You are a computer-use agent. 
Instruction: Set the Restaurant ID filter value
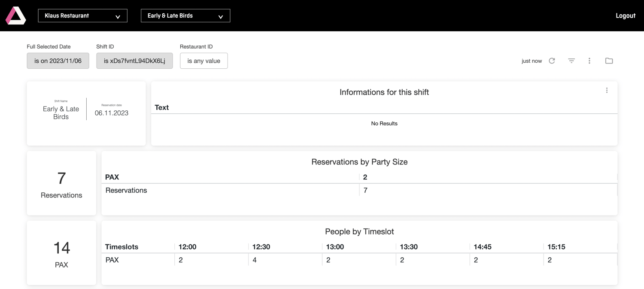(204, 61)
